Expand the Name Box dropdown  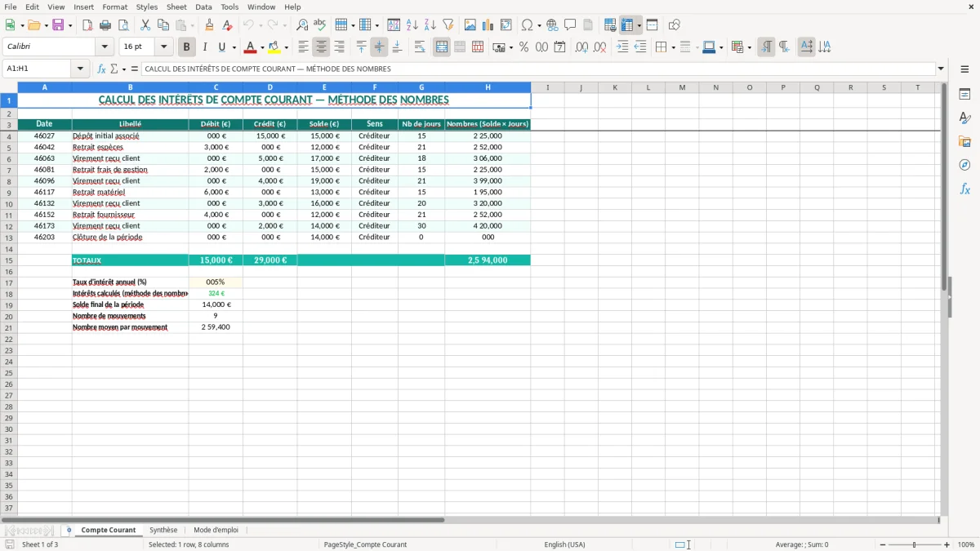coord(80,69)
